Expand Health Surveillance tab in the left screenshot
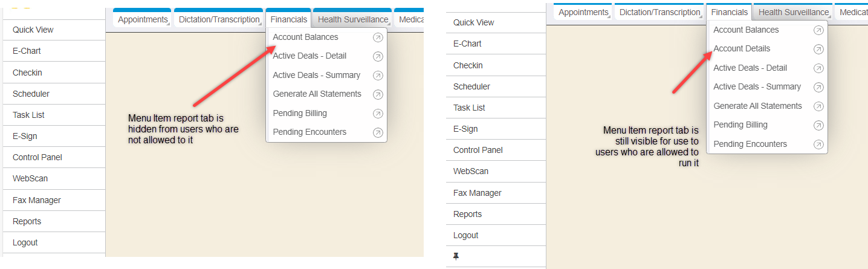 coord(353,19)
